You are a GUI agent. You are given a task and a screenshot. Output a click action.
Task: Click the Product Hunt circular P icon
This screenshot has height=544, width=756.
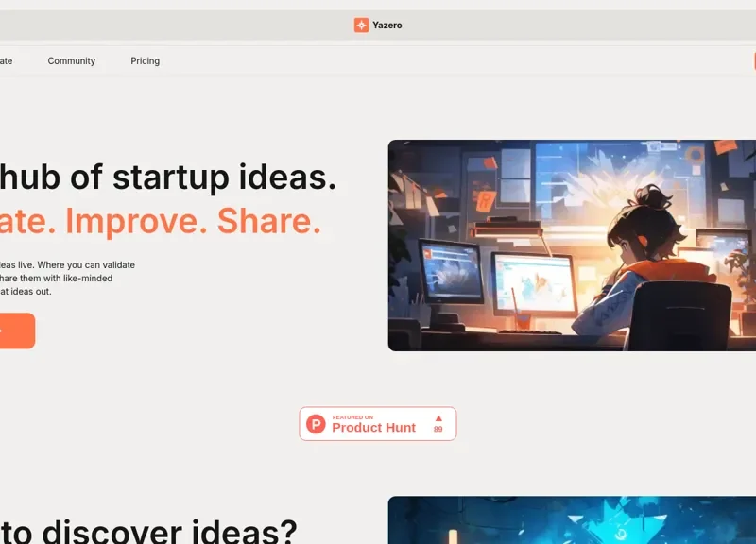click(316, 424)
